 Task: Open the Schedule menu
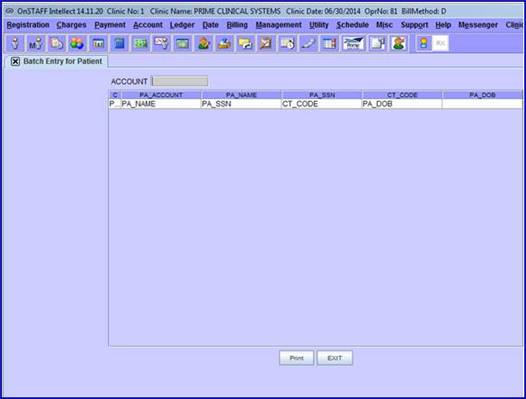coord(353,25)
